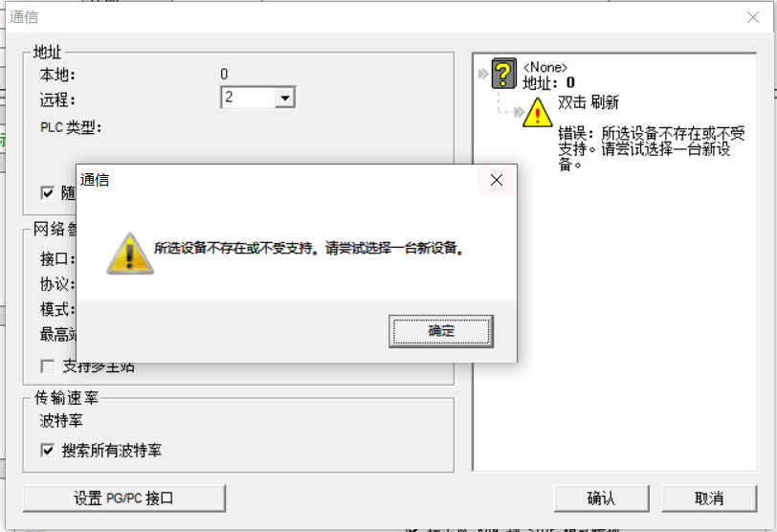777x532 pixels.
Task: Confirm error message with 确定 button
Action: [x=441, y=331]
